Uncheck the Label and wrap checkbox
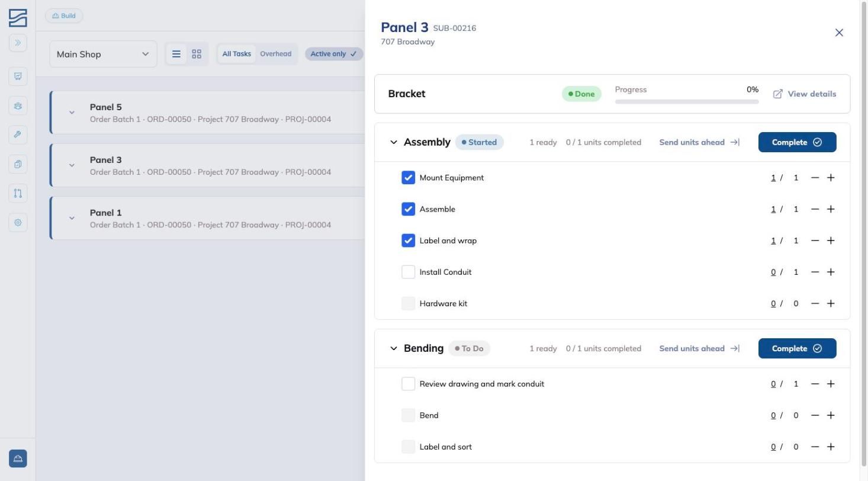Screen dimensions: 868x481 tap(408, 240)
